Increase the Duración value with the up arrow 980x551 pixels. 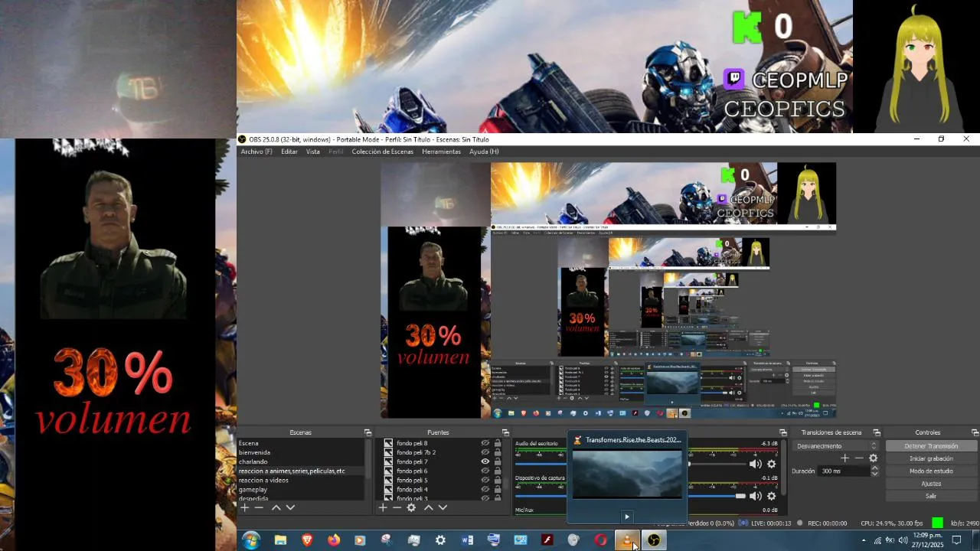click(874, 468)
